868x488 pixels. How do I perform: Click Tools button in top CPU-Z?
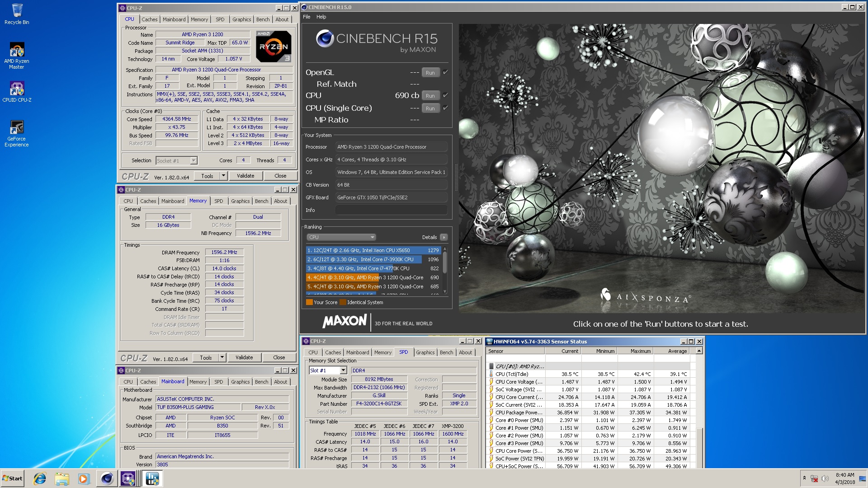tap(207, 176)
